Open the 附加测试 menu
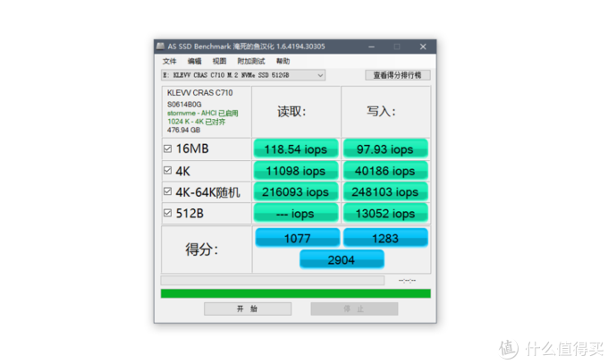This screenshot has height=364, width=608. [251, 62]
